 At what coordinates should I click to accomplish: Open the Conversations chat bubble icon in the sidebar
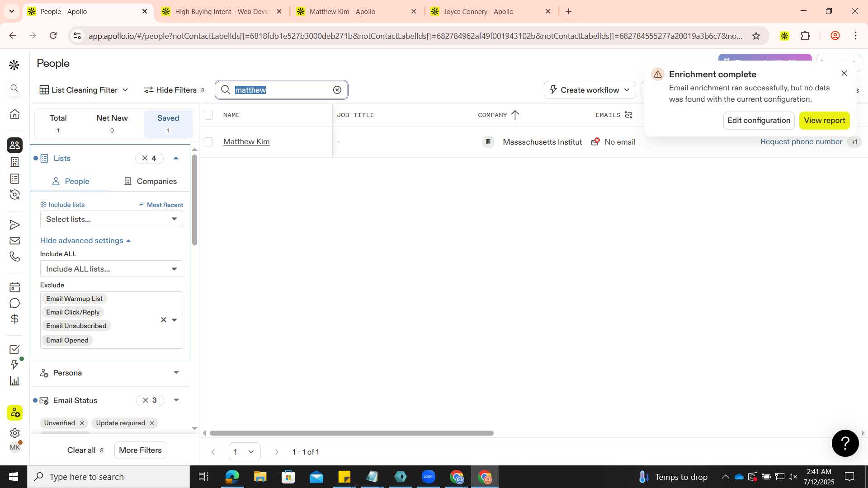[14, 303]
